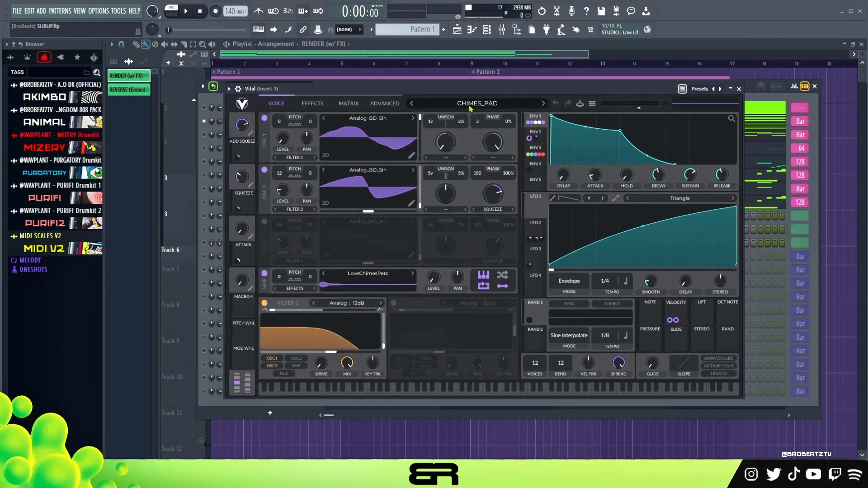Open the LoveChimesPerc sample selector
Screen dimensions: 868x488
[368, 273]
